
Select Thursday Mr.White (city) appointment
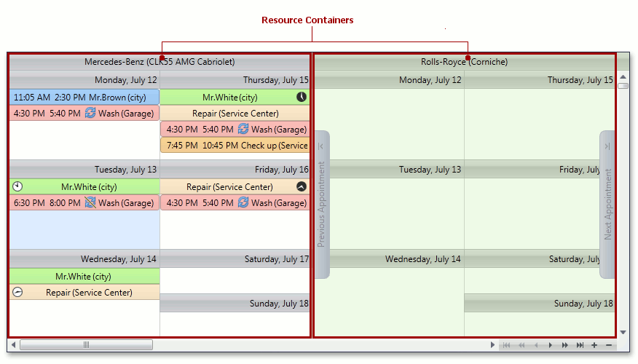235,98
